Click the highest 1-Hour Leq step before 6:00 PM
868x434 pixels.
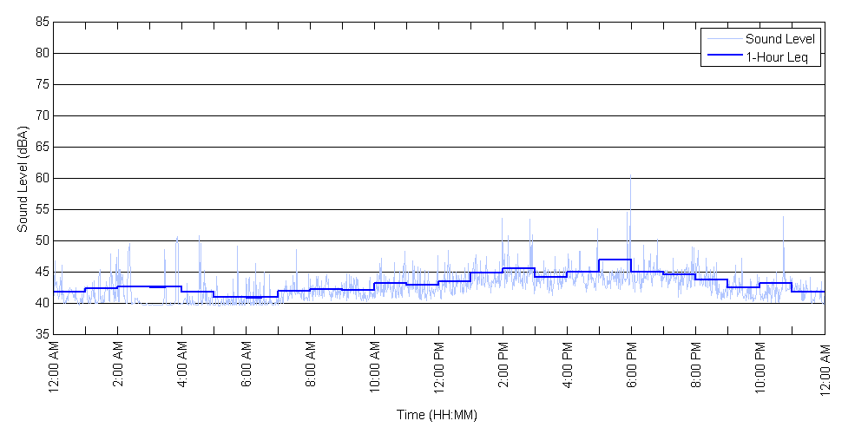click(615, 260)
